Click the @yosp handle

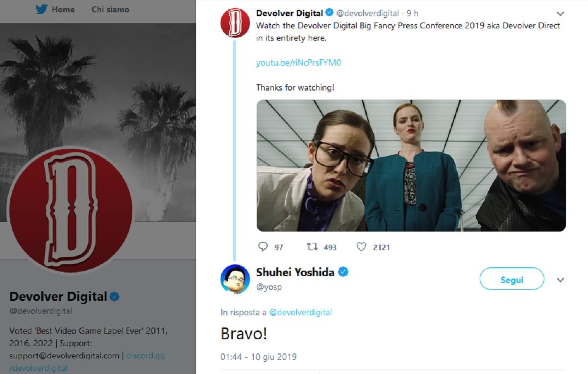pyautogui.click(x=269, y=287)
